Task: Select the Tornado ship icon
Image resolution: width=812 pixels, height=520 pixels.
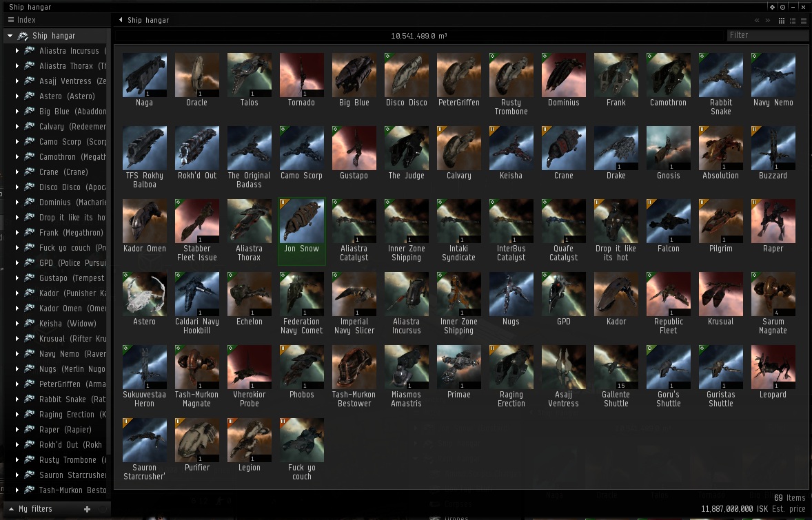Action: click(301, 75)
